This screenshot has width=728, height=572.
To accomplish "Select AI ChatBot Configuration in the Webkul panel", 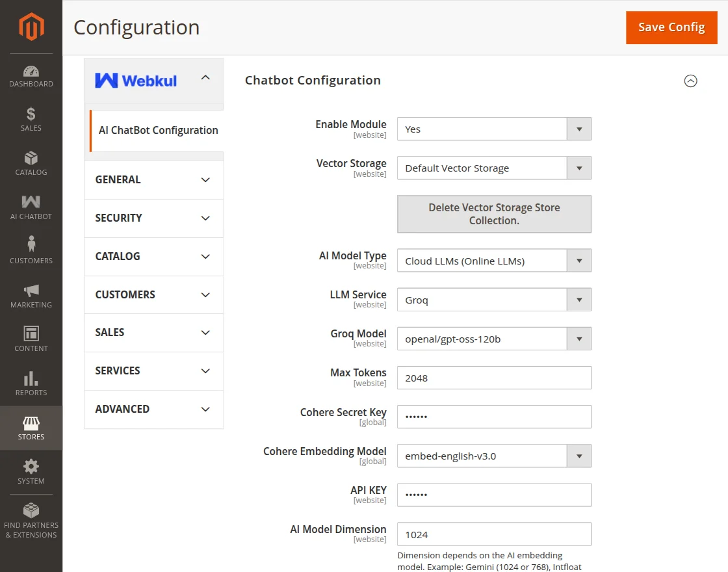I will coord(158,130).
